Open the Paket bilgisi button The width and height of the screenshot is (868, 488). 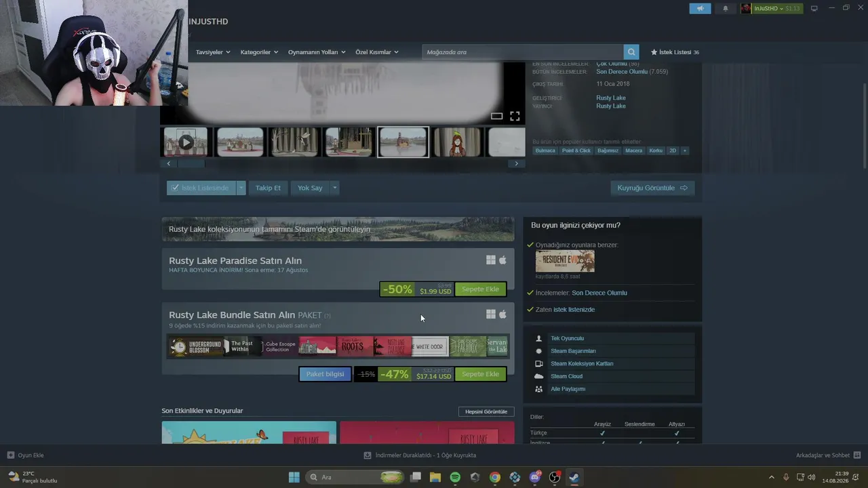(x=325, y=374)
